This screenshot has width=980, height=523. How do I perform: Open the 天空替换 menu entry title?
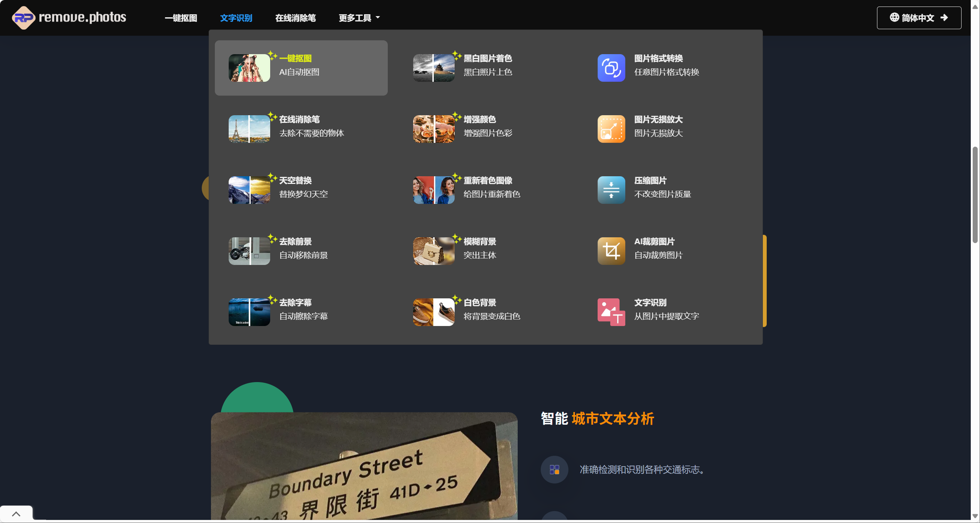tap(295, 180)
